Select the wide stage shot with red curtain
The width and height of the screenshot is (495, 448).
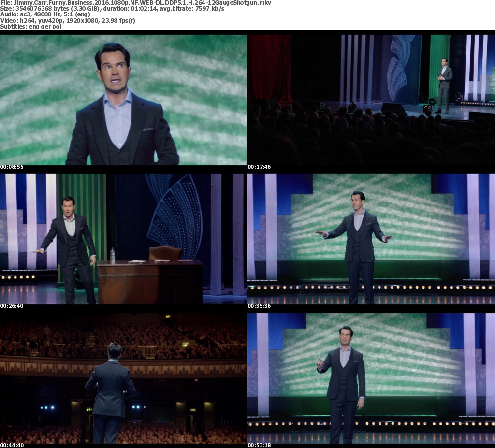click(x=371, y=99)
